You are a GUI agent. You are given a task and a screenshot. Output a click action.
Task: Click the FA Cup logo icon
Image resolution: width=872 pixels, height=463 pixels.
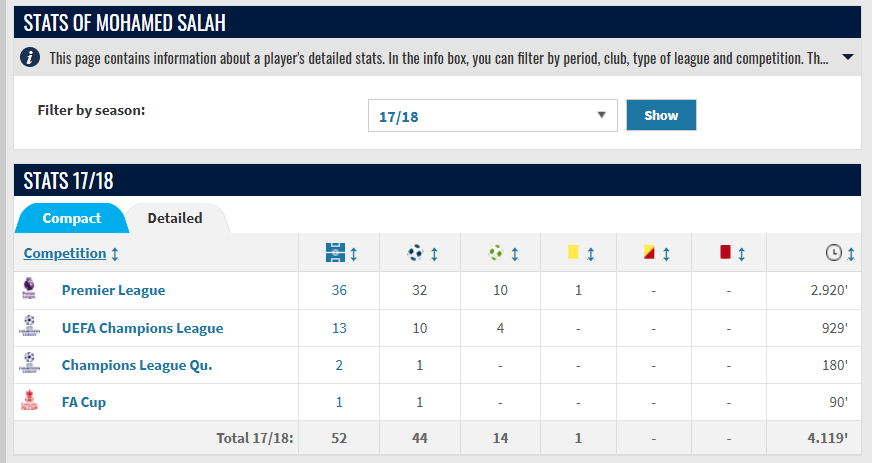point(29,400)
